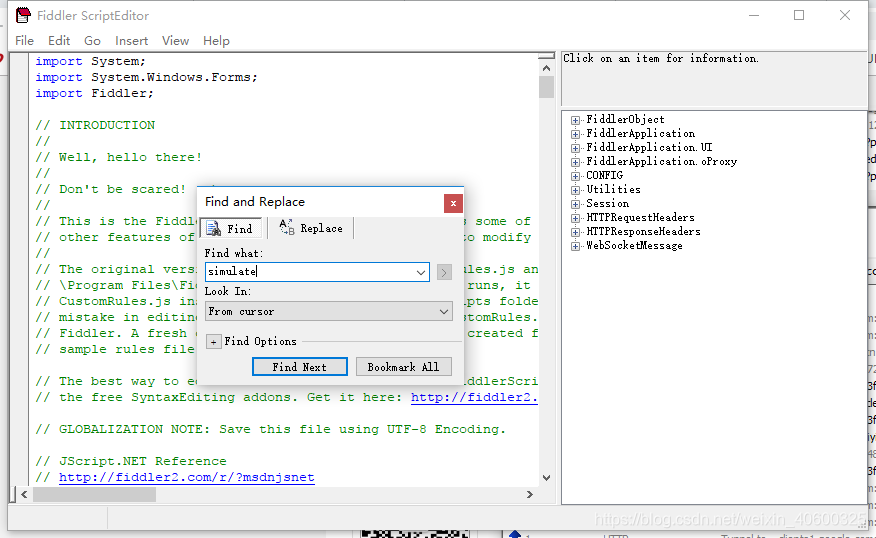Screen dimensions: 876x538
Task: Click the editor vertical scrollbar down arrow
Action: (546, 478)
